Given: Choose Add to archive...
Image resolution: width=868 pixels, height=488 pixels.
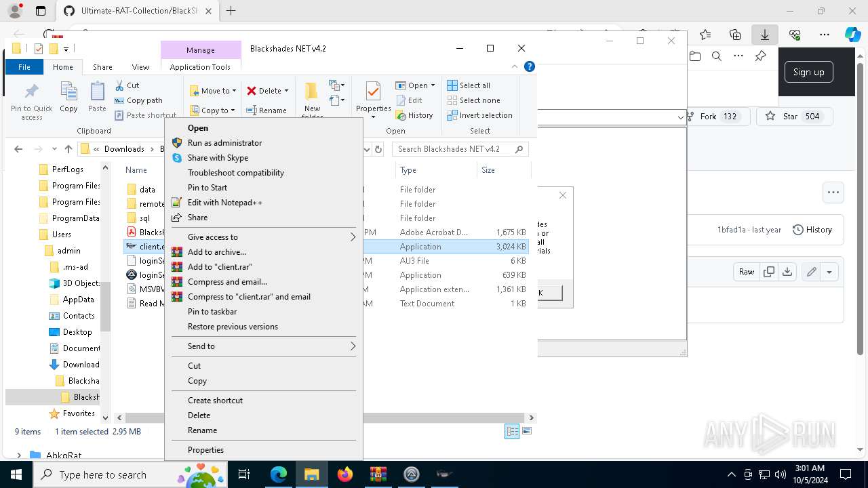Looking at the screenshot, I should tap(264, 252).
